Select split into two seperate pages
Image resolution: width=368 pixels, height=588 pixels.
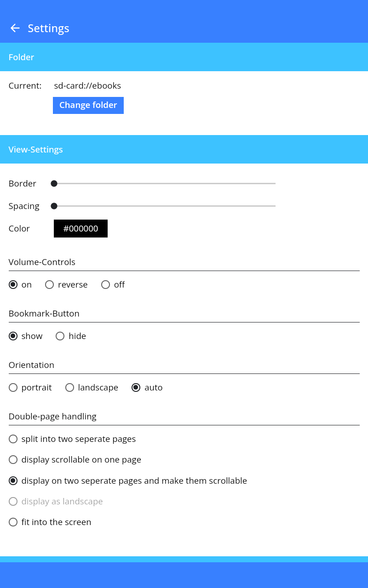13,439
